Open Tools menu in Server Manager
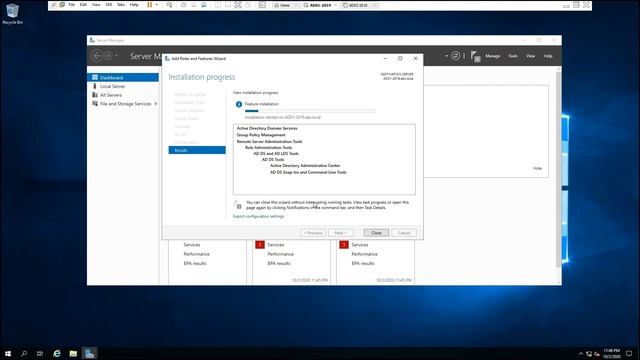The height and width of the screenshot is (360, 640). 513,56
